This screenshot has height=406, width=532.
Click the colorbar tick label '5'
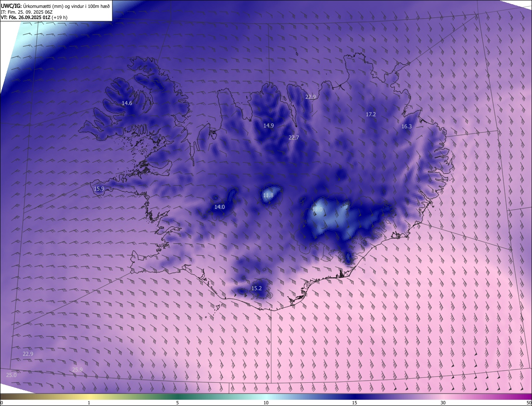(177, 403)
